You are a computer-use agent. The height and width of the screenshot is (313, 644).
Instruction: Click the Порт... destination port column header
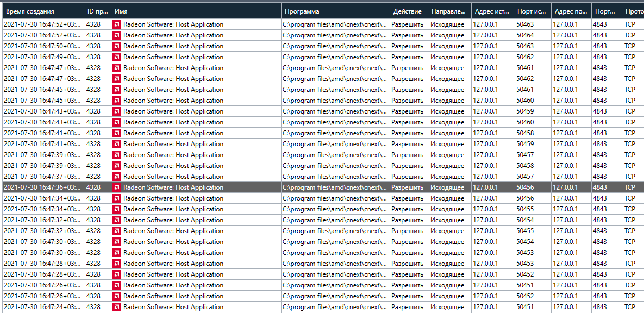607,11
